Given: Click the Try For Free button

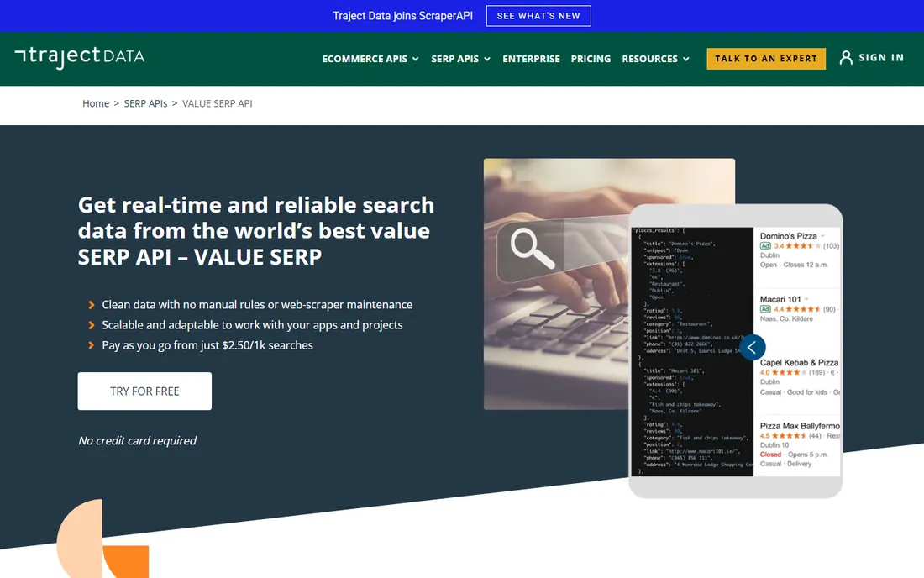Looking at the screenshot, I should 144,391.
